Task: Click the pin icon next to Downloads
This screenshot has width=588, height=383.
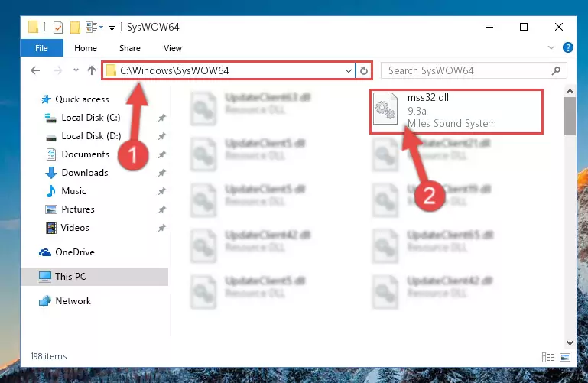Action: pyautogui.click(x=161, y=173)
